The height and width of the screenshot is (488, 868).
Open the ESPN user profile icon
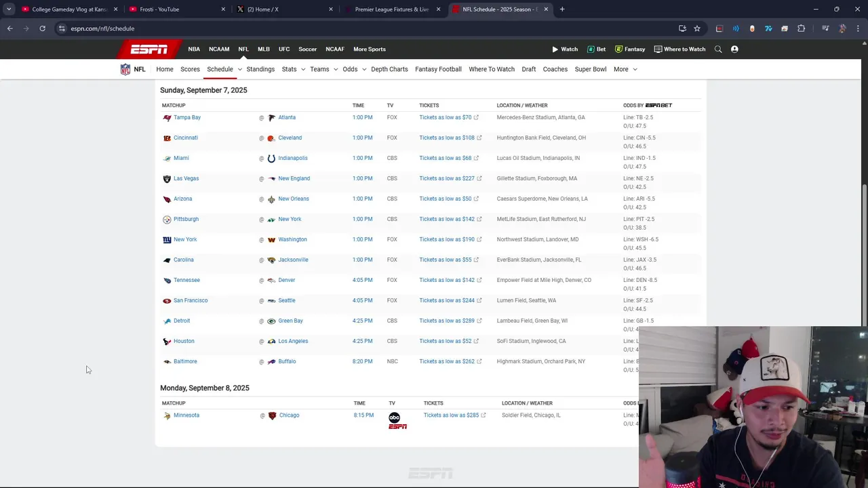pos(734,49)
